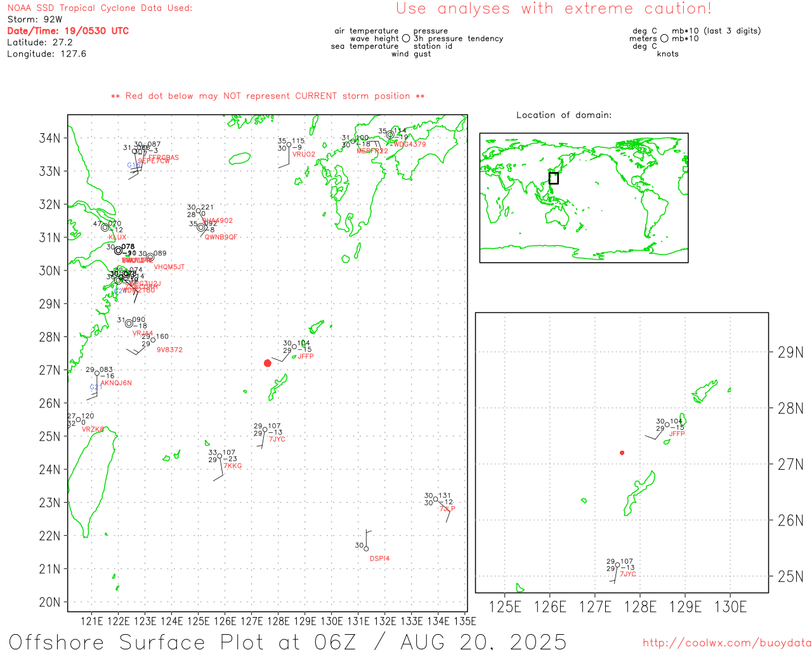The height and width of the screenshot is (650, 812).
Task: Click the 'Date/Time: 19/0530 UTC' label
Action: coord(68,30)
